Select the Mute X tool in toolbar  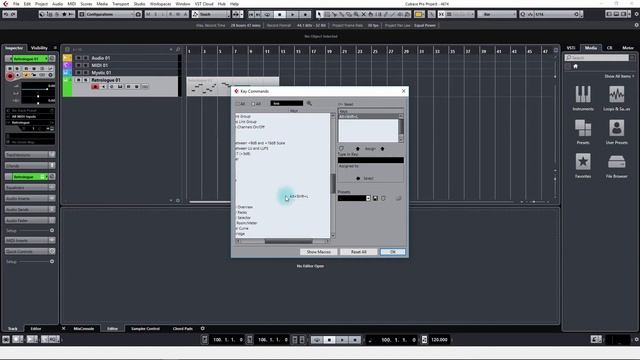(x=364, y=14)
